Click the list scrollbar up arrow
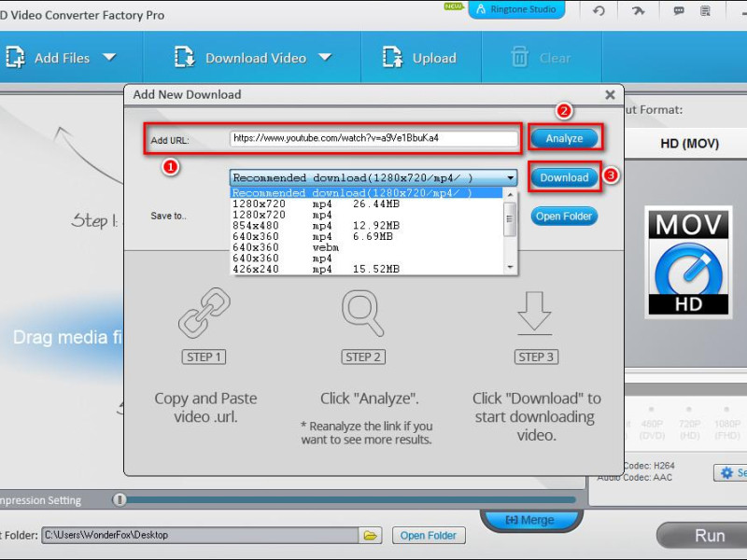Image resolution: width=747 pixels, height=560 pixels. [510, 194]
